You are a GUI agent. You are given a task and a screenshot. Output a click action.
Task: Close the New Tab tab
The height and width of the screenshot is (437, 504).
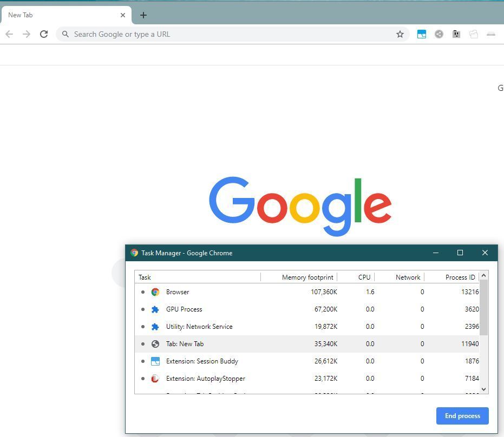coord(123,15)
